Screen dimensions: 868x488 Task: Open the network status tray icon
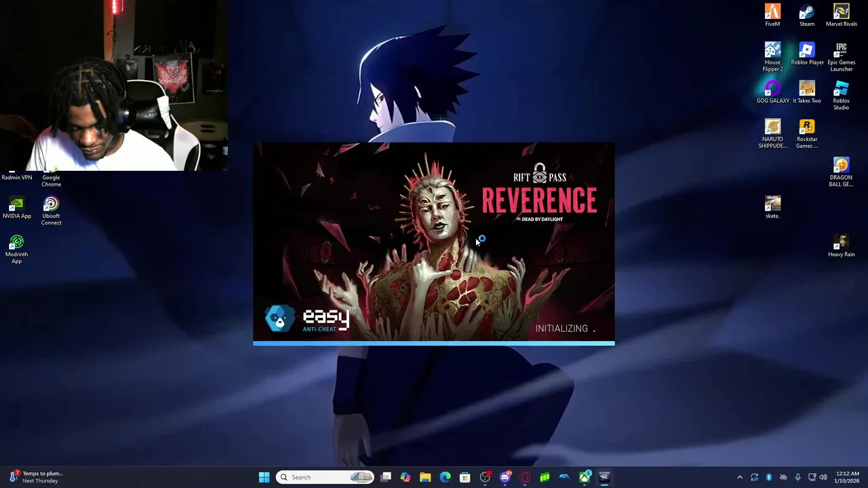(812, 477)
